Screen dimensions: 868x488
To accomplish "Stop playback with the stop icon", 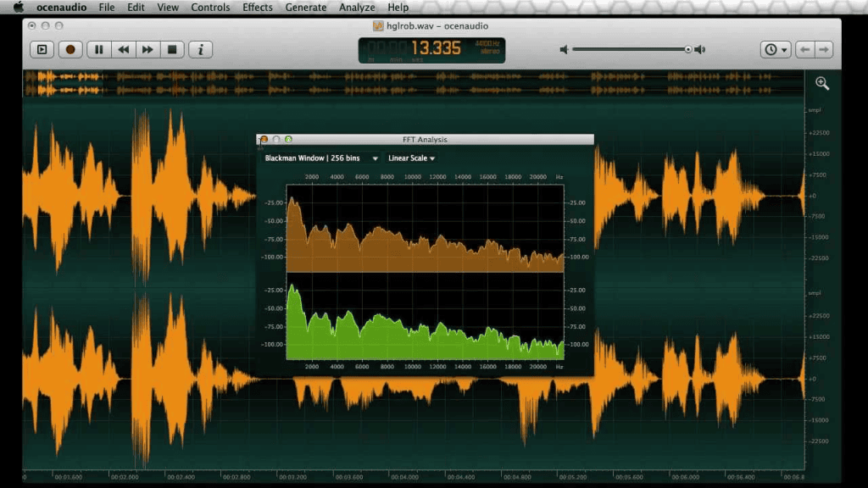I will (172, 49).
